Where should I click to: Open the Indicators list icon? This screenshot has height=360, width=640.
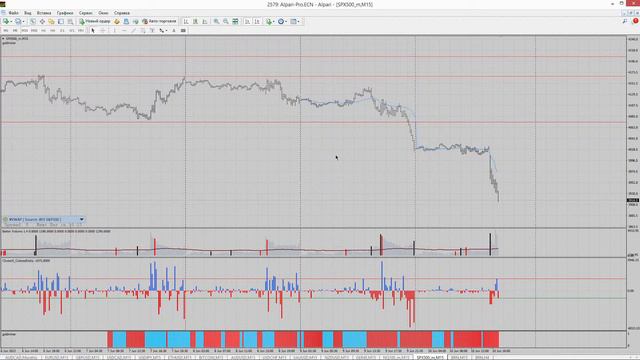269,21
